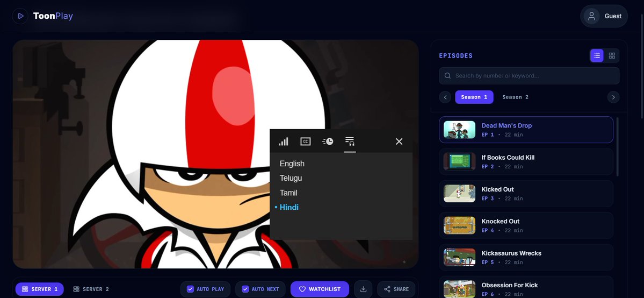Open episode Knocked Out
This screenshot has height=298, width=644.
(x=526, y=225)
